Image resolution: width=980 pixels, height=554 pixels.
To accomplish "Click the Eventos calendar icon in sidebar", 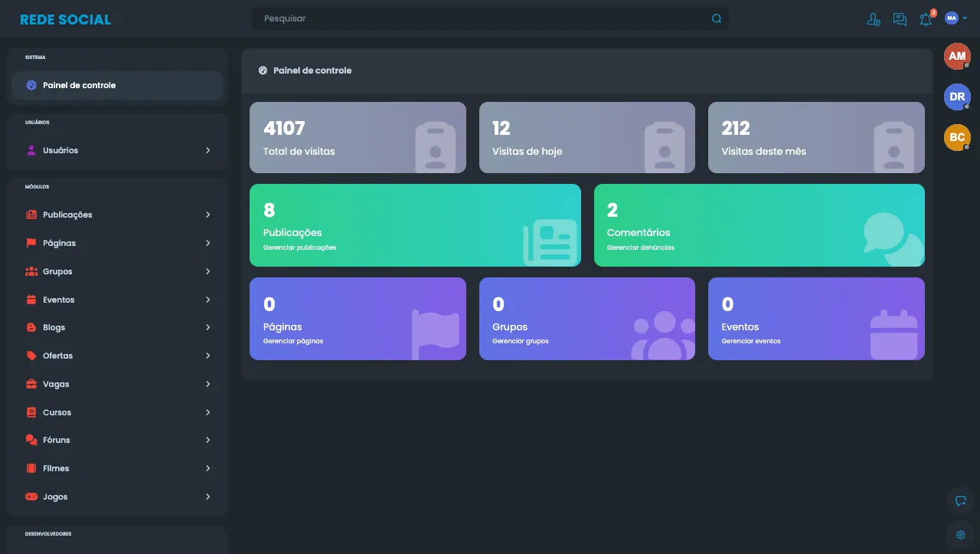I will [31, 300].
